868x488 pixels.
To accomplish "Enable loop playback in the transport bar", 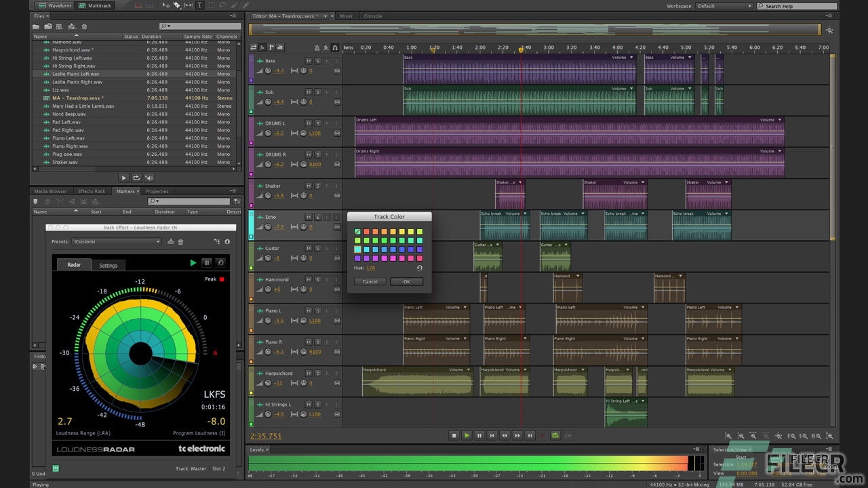I will (x=555, y=435).
